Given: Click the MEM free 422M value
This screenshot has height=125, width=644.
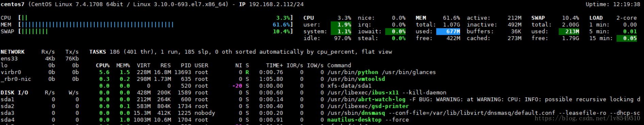Looking at the screenshot, I should click(x=453, y=38).
